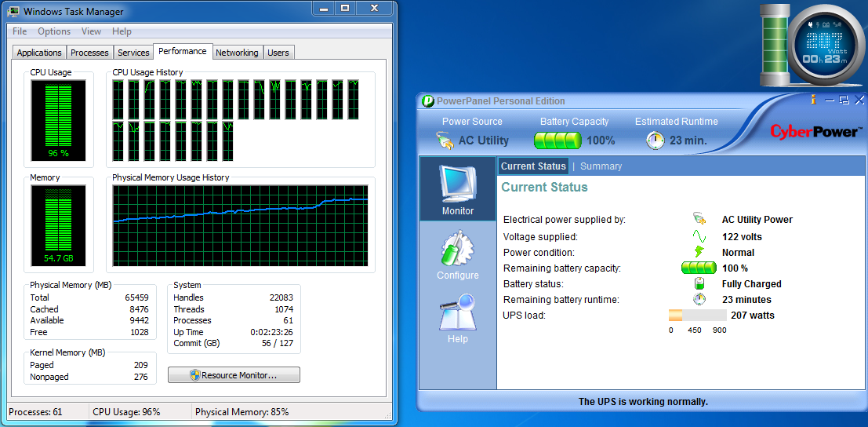Click the Physical Memory Usage History graph
The height and width of the screenshot is (427, 868).
pyautogui.click(x=240, y=226)
